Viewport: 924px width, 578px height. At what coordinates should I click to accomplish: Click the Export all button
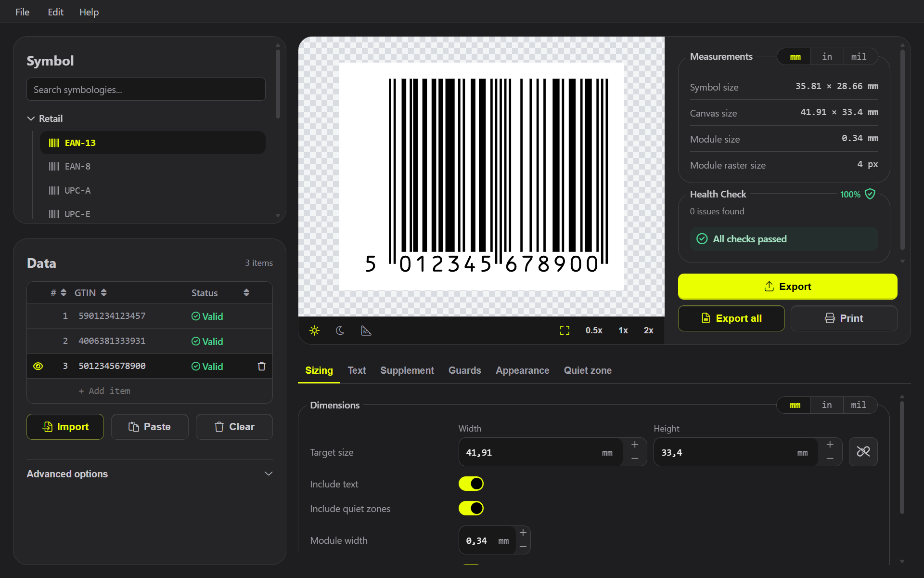coord(731,318)
